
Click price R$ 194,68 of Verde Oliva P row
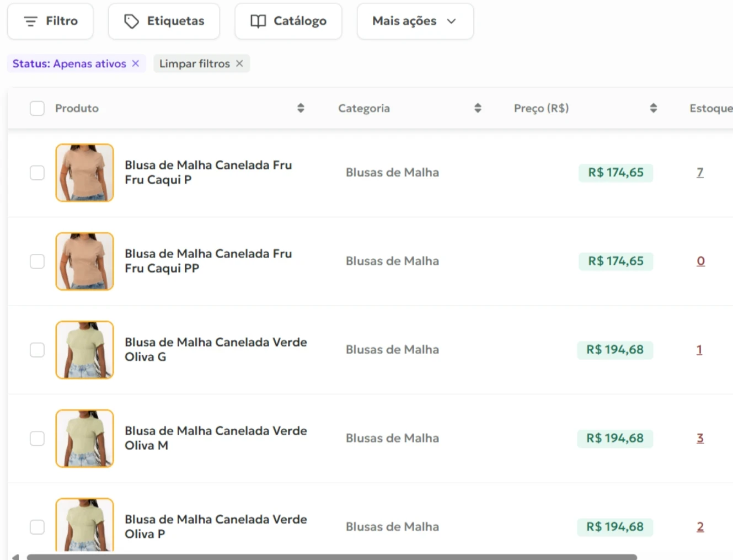[x=615, y=527]
